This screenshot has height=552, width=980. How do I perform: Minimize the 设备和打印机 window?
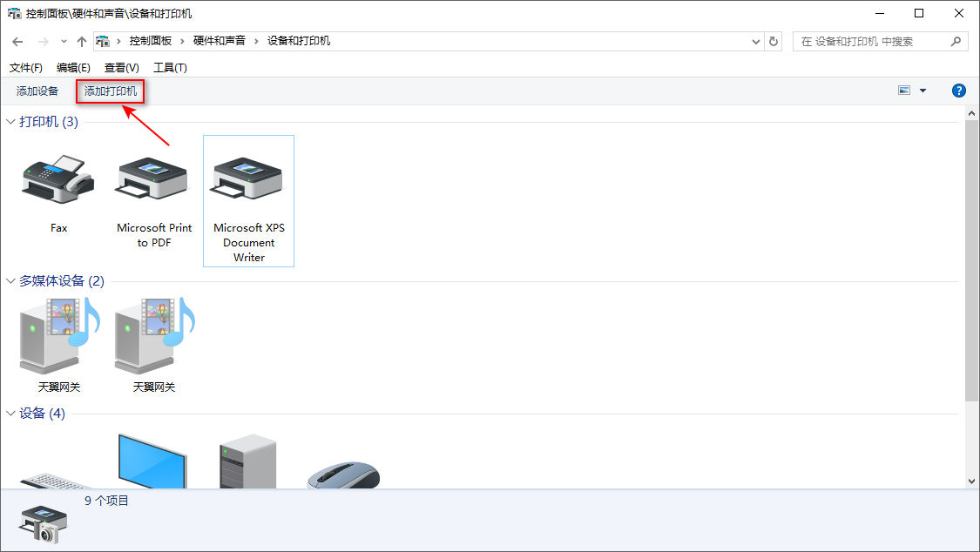[880, 13]
